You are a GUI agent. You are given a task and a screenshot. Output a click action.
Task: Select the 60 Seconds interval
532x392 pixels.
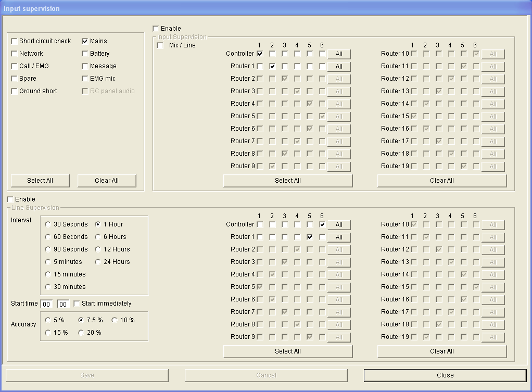point(48,237)
